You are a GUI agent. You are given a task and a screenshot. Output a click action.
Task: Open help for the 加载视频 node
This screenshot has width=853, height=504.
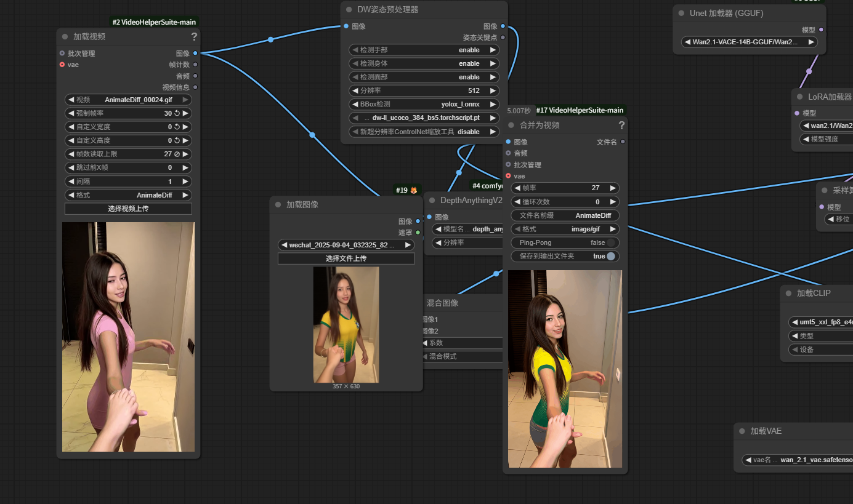pyautogui.click(x=194, y=36)
